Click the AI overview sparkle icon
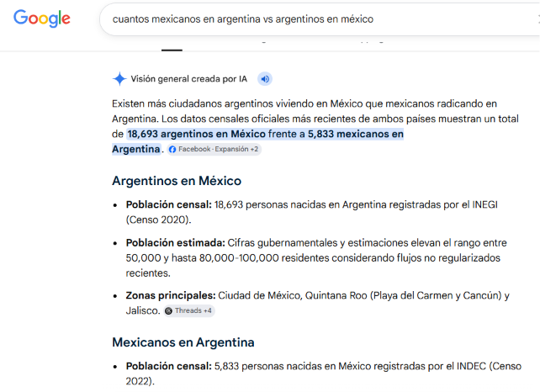The width and height of the screenshot is (540, 392). pos(119,79)
